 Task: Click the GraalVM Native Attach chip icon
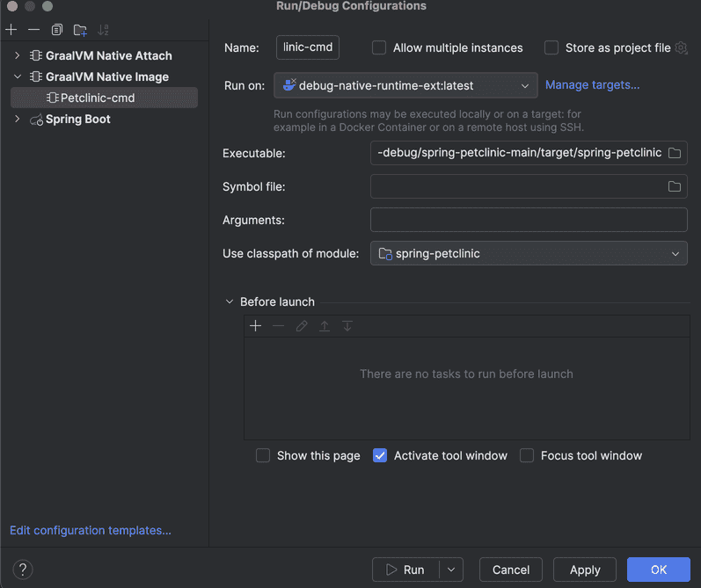pyautogui.click(x=36, y=55)
